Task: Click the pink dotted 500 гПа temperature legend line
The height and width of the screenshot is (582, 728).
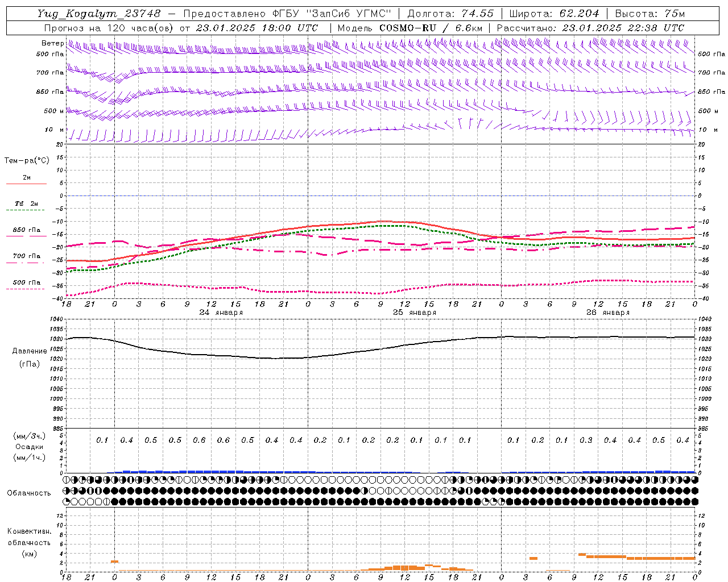Action: (26, 289)
